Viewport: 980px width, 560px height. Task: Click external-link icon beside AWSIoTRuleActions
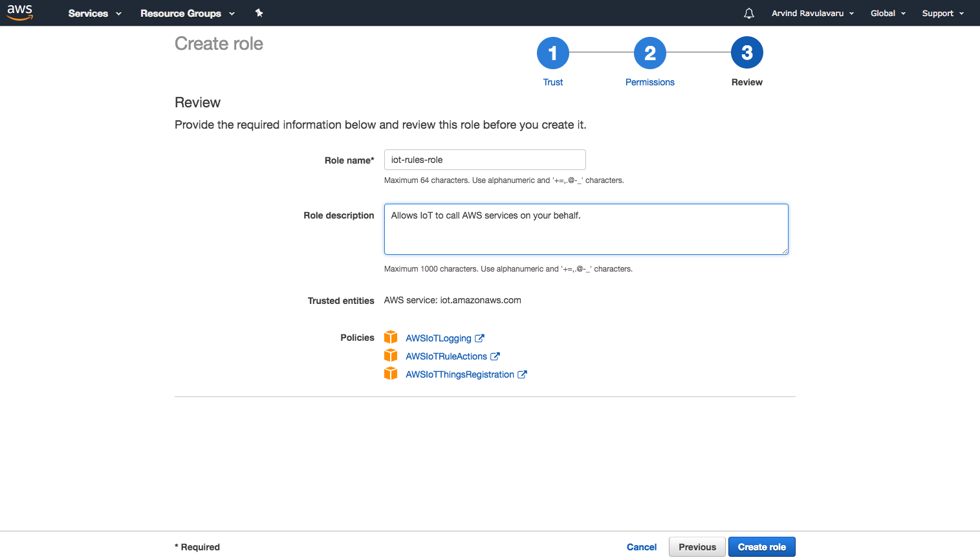[495, 356]
